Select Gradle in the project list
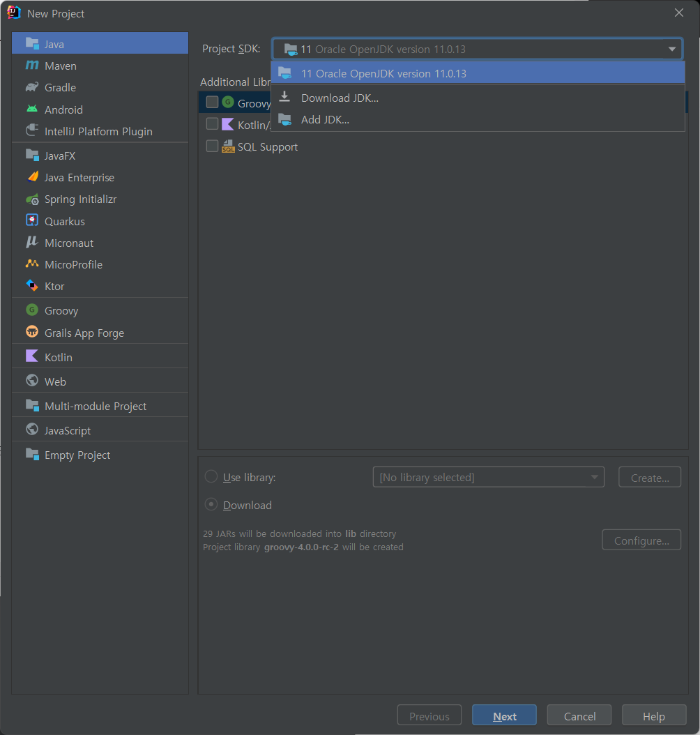The width and height of the screenshot is (700, 735). coord(100,87)
